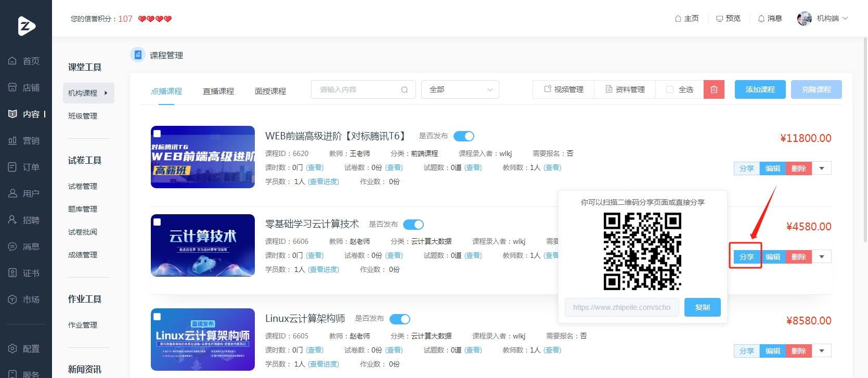
Task: Expand the 机构课程 submenu item
Action: click(x=88, y=93)
